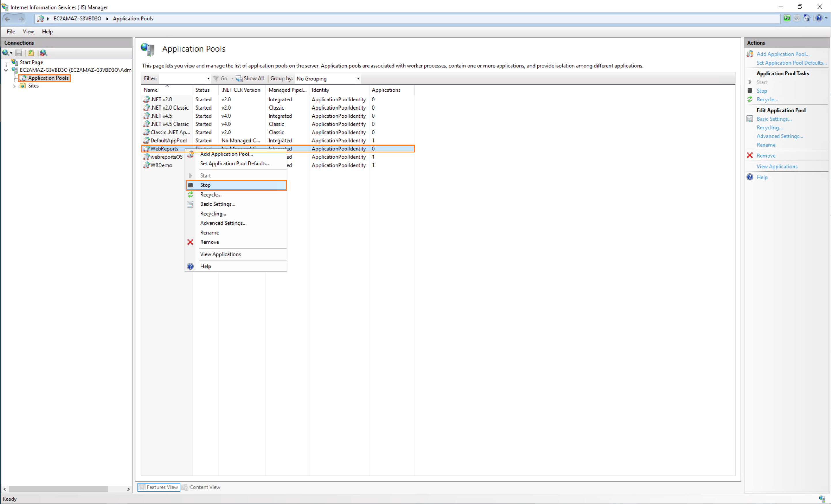Choose View Applications from the context menu

point(236,254)
